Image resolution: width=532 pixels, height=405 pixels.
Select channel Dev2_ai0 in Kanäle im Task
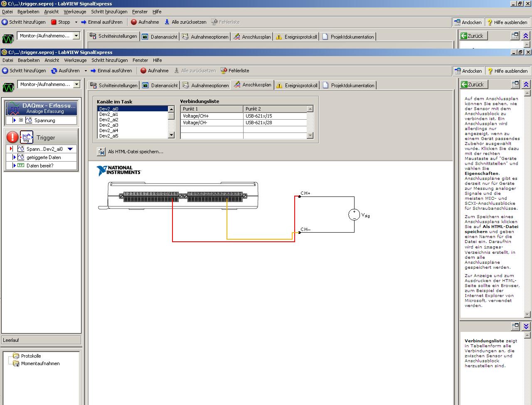pos(133,109)
